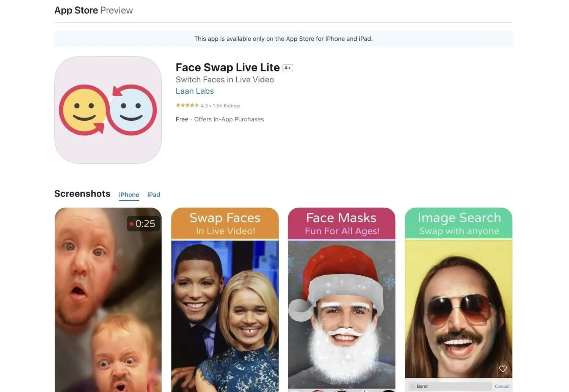Click the 0:25 recording timer badge
569x392 pixels.
[x=143, y=224]
